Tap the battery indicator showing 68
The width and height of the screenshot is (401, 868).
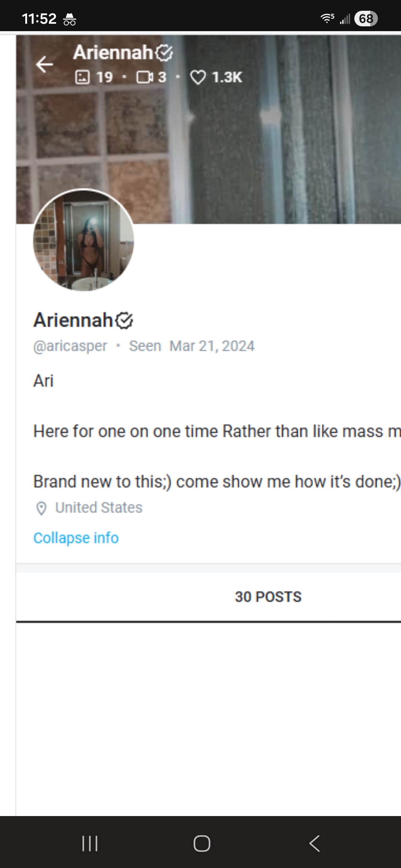tap(366, 19)
